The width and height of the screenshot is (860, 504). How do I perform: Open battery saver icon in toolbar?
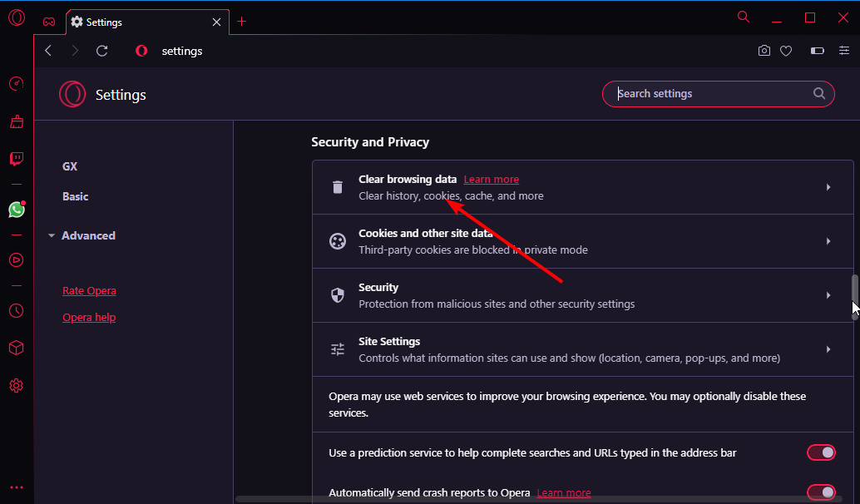[x=818, y=51]
